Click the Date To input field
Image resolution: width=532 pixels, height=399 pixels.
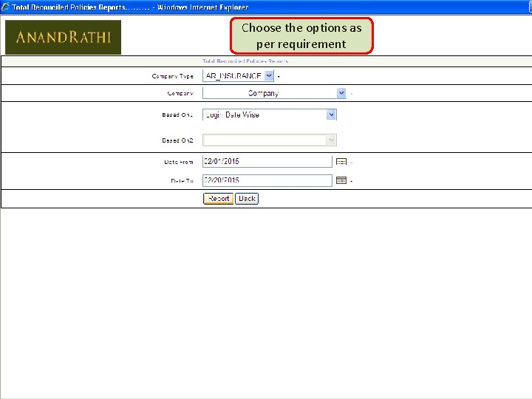[267, 180]
